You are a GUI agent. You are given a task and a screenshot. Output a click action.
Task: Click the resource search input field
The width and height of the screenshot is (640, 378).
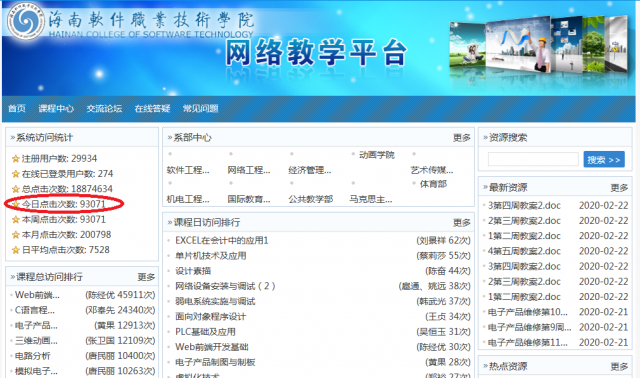(x=533, y=159)
